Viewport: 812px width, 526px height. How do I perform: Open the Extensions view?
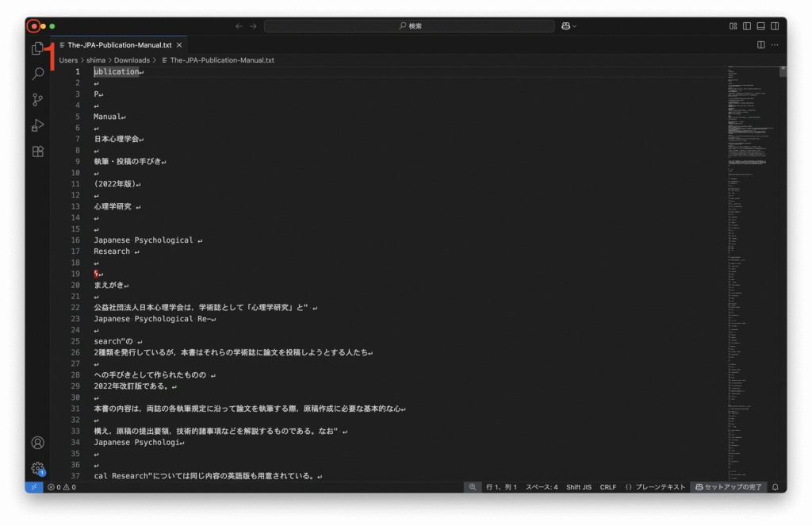click(x=37, y=152)
